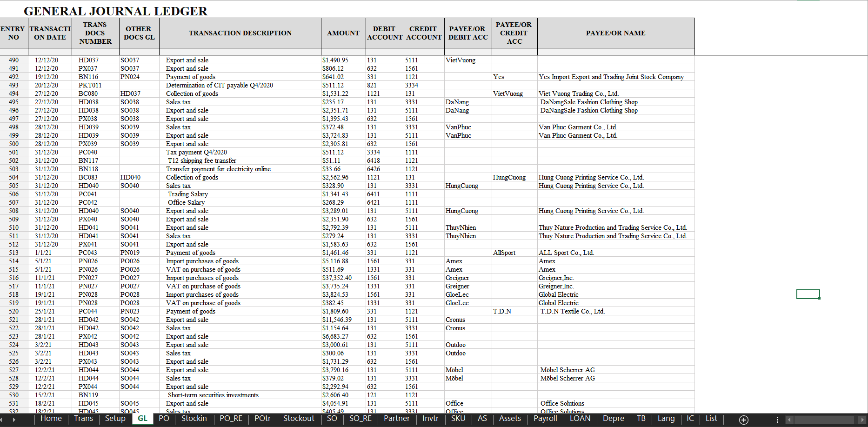Add a new sheet with the plus button
868x427 pixels.
[744, 420]
